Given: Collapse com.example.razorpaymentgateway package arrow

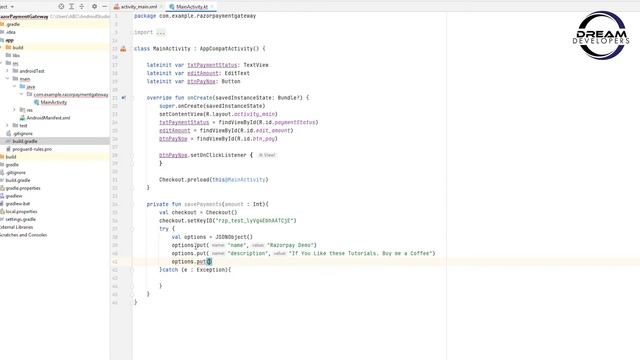Looking at the screenshot, I should click(22, 94).
